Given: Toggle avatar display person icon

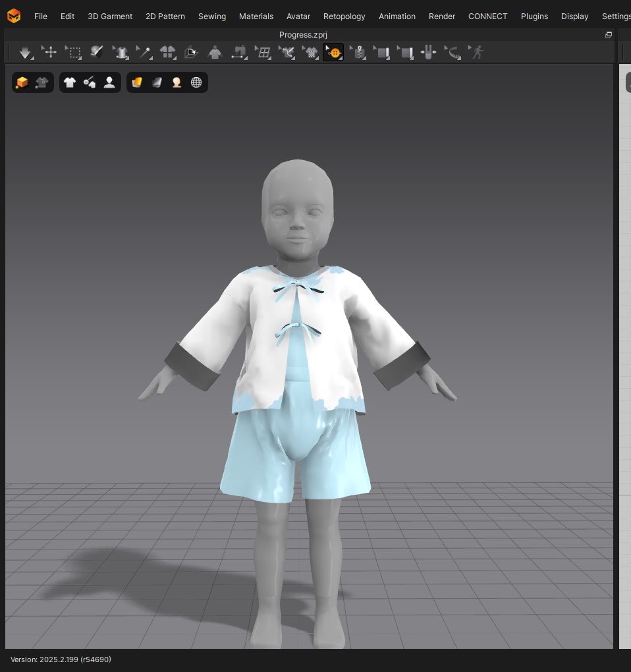Looking at the screenshot, I should (109, 82).
